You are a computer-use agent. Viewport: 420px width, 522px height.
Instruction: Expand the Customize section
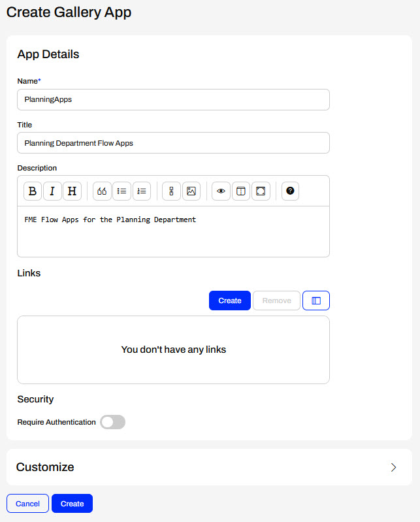click(x=393, y=467)
